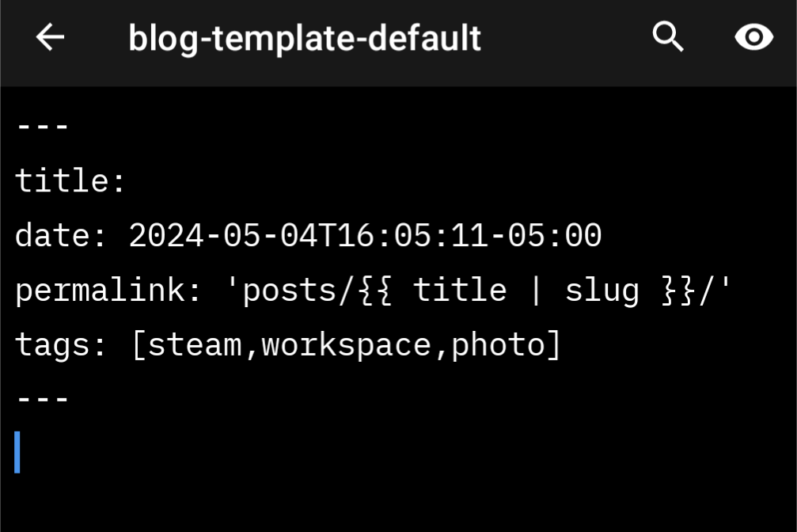Click the pipe character in the permalink
Image resolution: width=797 pixels, height=532 pixels.
click(x=535, y=291)
